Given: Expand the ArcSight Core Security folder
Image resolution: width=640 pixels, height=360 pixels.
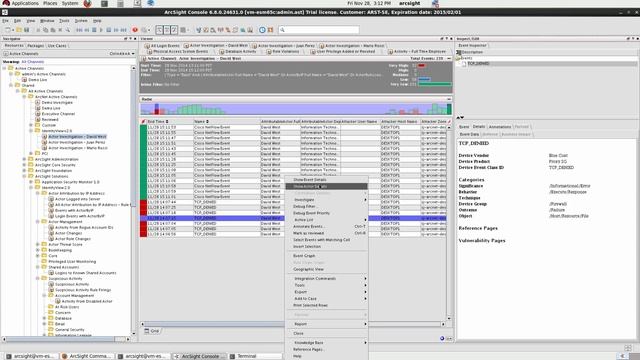Looking at the screenshot, I should coord(24,165).
